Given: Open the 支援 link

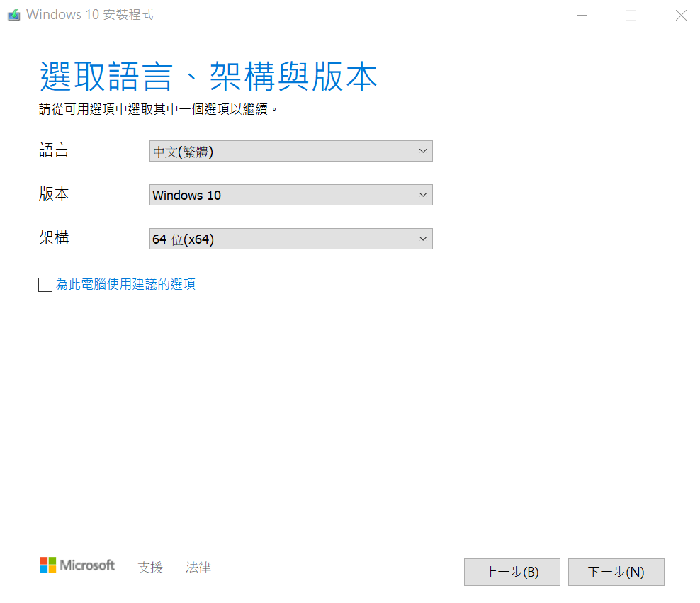Looking at the screenshot, I should (150, 568).
